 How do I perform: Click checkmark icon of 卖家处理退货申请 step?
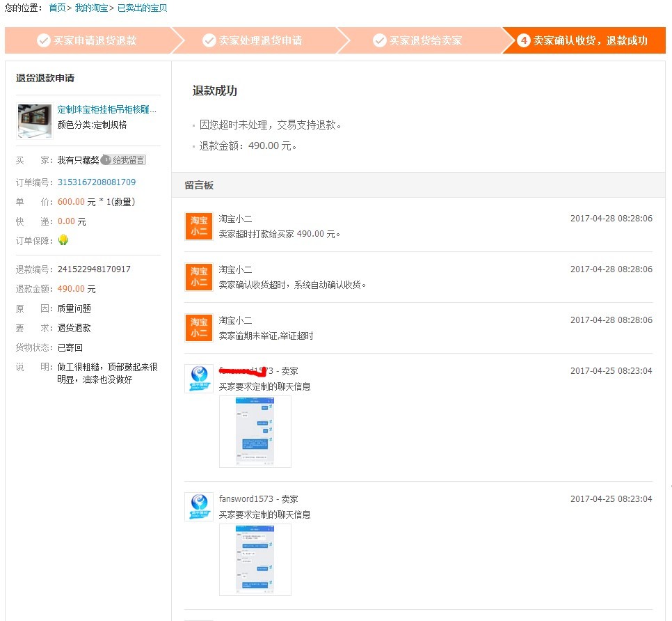point(209,40)
